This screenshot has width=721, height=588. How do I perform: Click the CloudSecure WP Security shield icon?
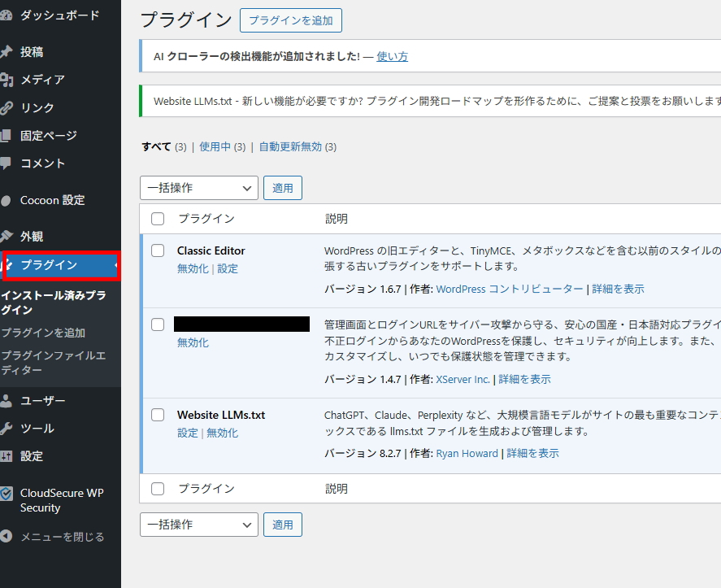tap(6, 494)
